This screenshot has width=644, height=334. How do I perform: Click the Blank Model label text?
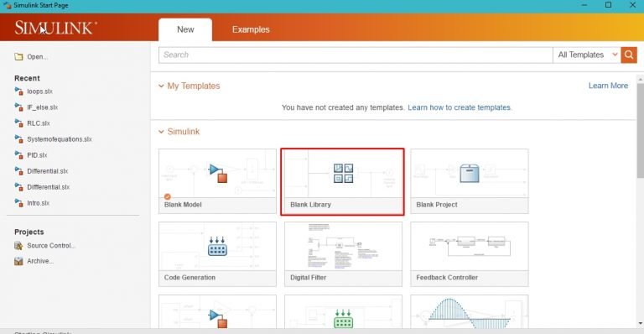[183, 205]
